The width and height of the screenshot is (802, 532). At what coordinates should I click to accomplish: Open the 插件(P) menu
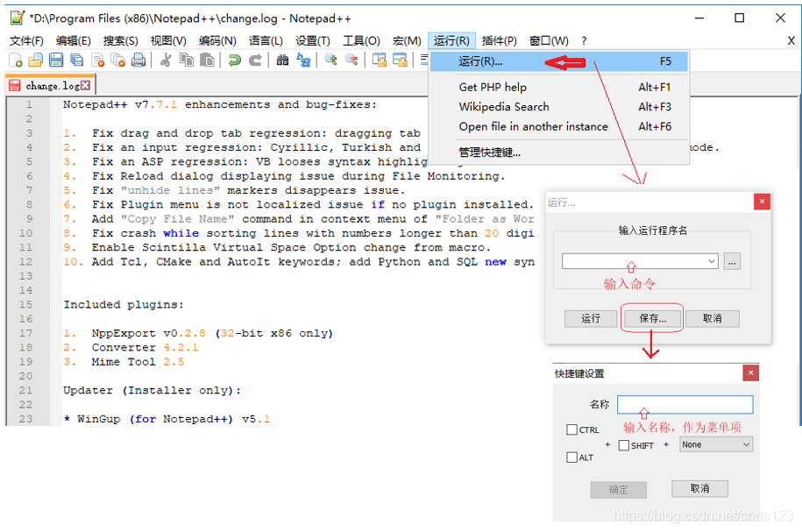(x=500, y=41)
